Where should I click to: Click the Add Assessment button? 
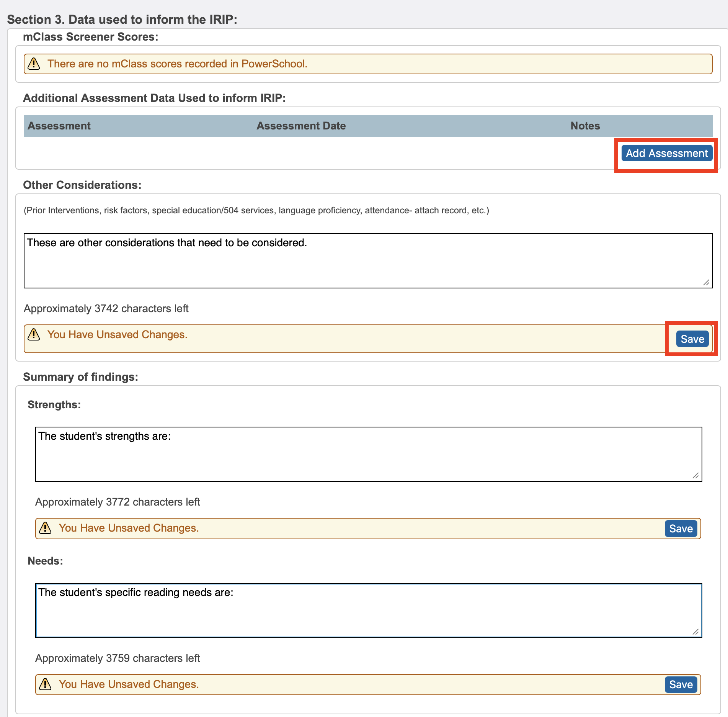(x=666, y=153)
